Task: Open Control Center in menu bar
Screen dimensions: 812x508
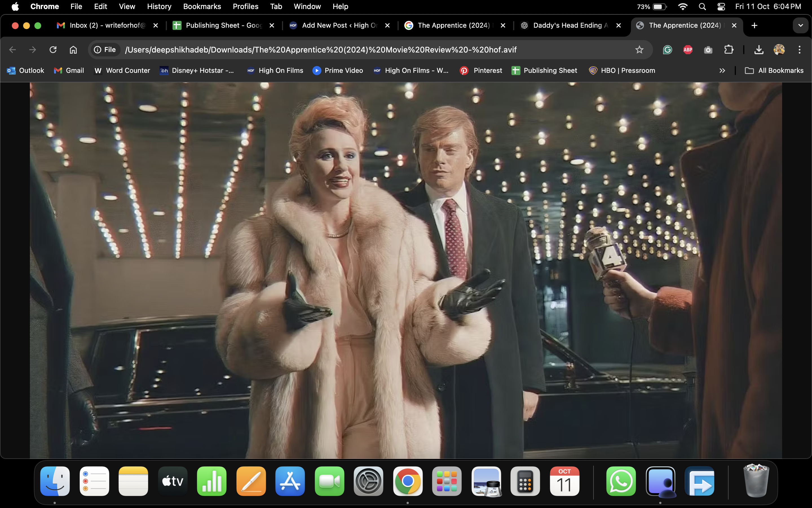Action: point(721,7)
